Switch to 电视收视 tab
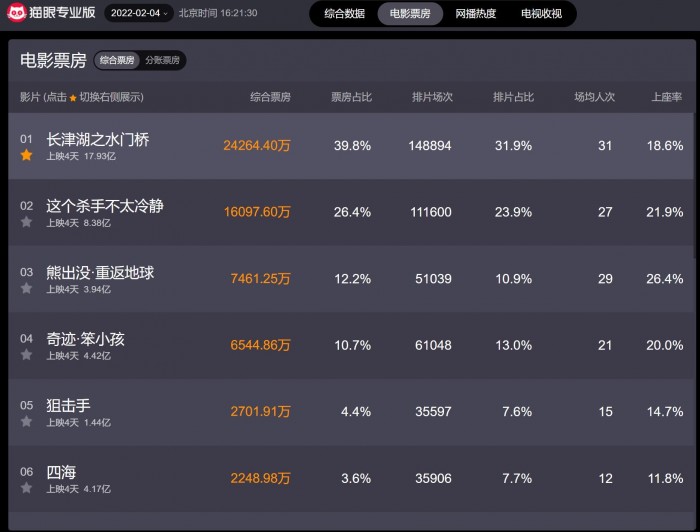700x532 pixels. (541, 14)
